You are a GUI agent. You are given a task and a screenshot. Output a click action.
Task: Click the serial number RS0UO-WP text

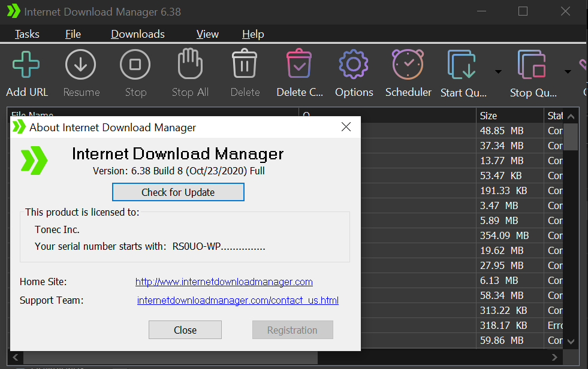tap(219, 247)
